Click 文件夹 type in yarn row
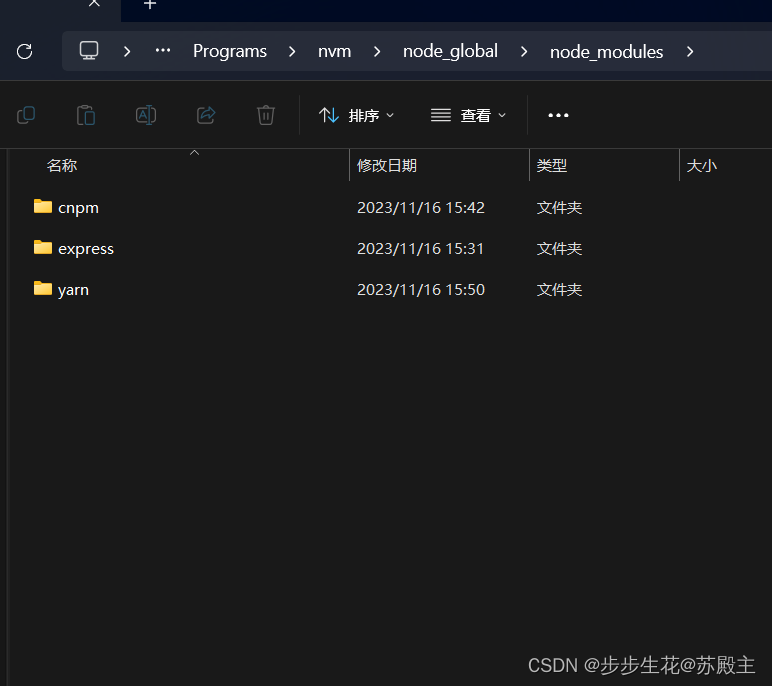The image size is (772, 686). 559,289
